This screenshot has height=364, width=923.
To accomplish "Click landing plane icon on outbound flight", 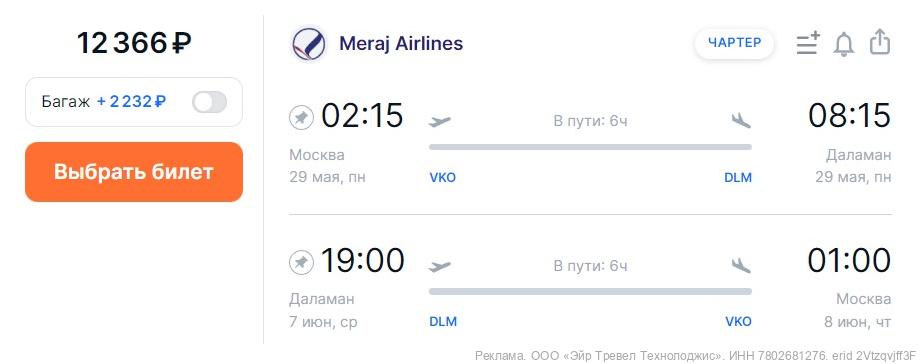I will [x=741, y=120].
